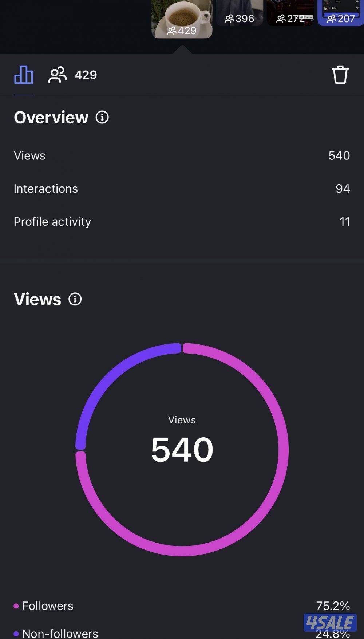Tap the Overview info icon
This screenshot has width=364, height=639.
pos(102,117)
